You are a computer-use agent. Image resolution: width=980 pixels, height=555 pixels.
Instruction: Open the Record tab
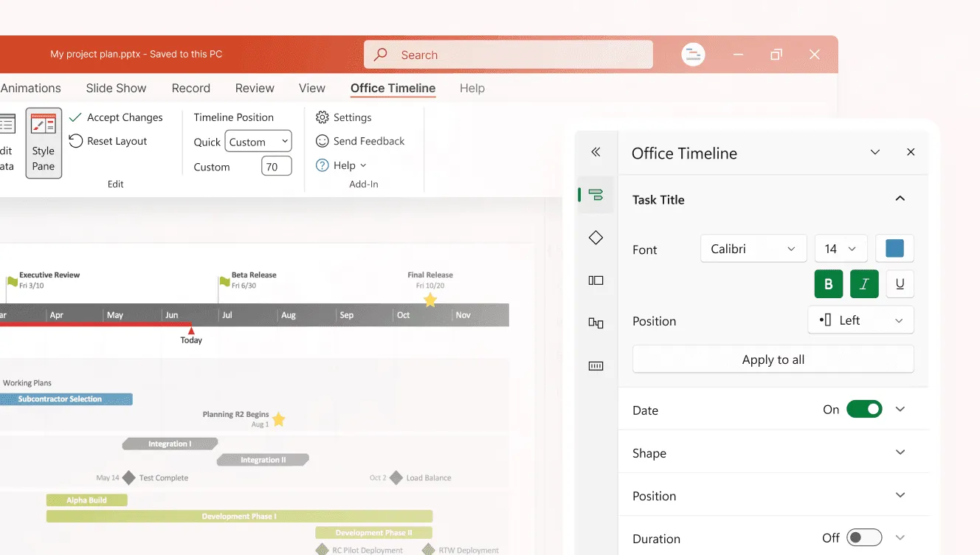click(190, 88)
